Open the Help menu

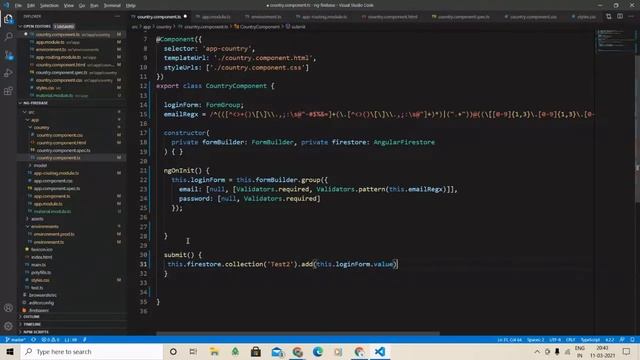pos(131,5)
